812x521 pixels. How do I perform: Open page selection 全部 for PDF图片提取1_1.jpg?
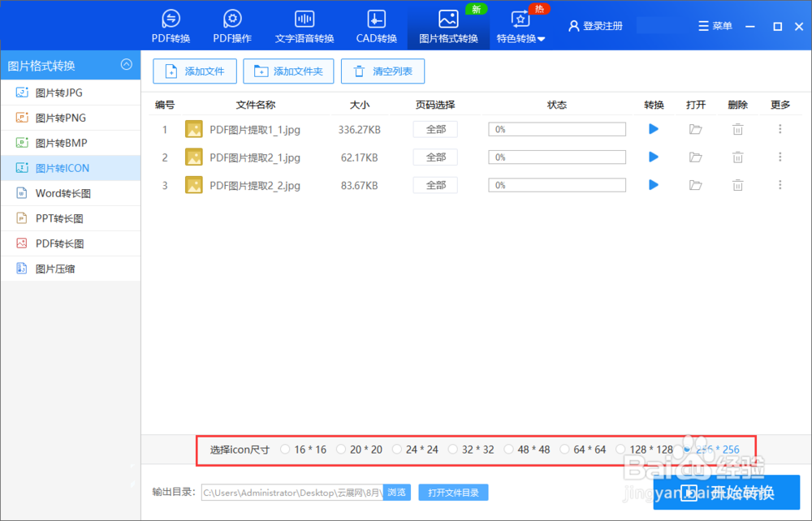[x=435, y=129]
